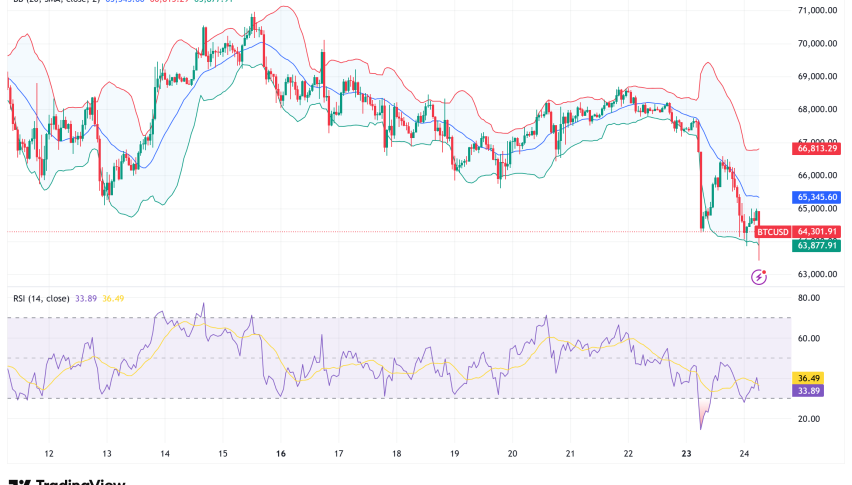This screenshot has height=485, width=852.
Task: Select the green 63,877.91 lower band label
Action: [x=818, y=245]
